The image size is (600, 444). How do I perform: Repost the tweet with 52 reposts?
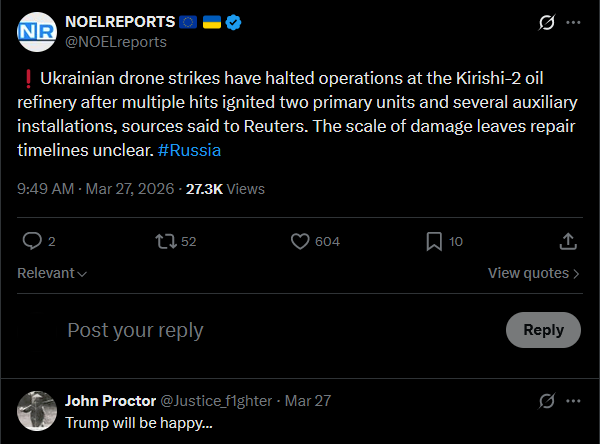coord(162,241)
